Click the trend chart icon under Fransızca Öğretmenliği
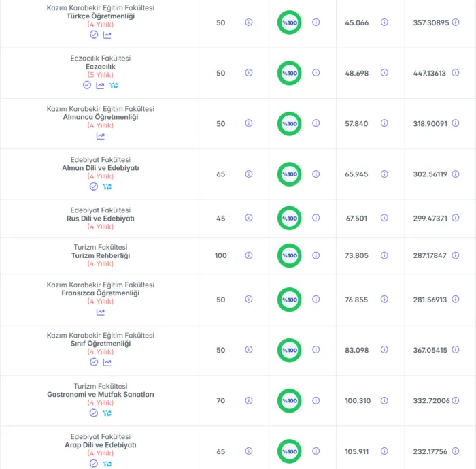This screenshot has height=469, width=476. tap(101, 312)
